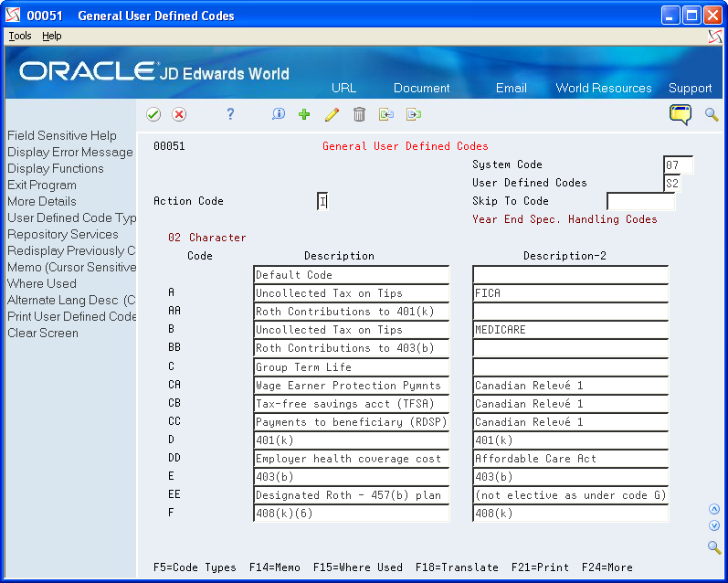Click Employer health coverage cost field
The image size is (728, 583).
352,459
